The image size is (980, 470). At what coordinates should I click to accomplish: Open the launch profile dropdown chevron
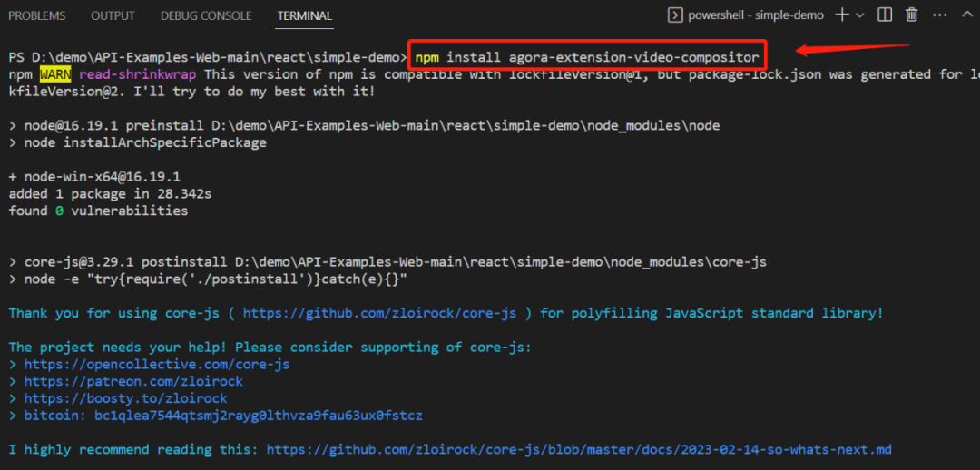[859, 15]
